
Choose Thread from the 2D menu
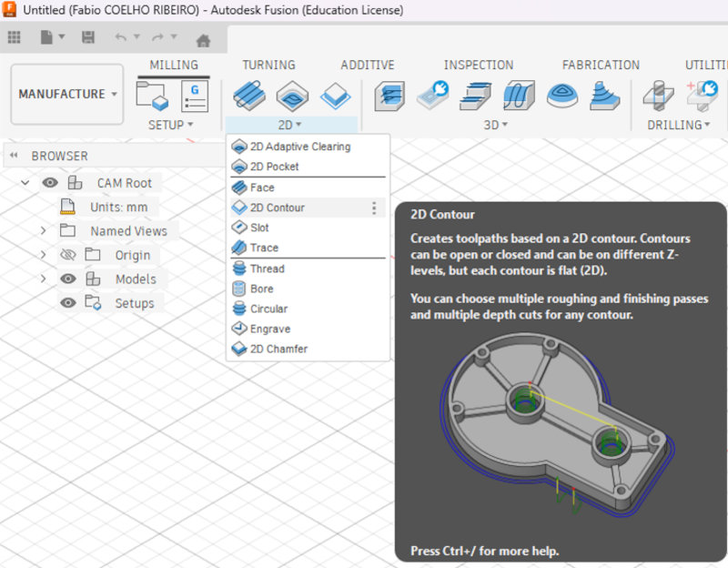[x=308, y=269]
